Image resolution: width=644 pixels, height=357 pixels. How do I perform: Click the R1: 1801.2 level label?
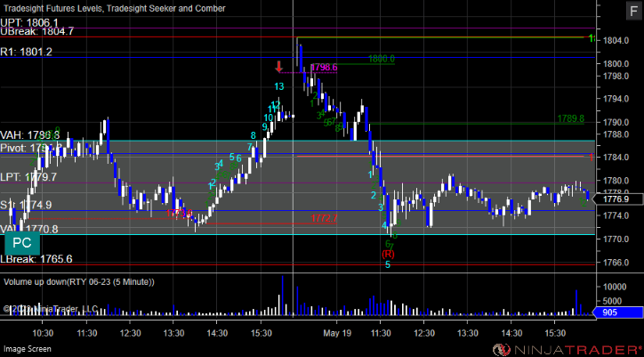click(27, 52)
